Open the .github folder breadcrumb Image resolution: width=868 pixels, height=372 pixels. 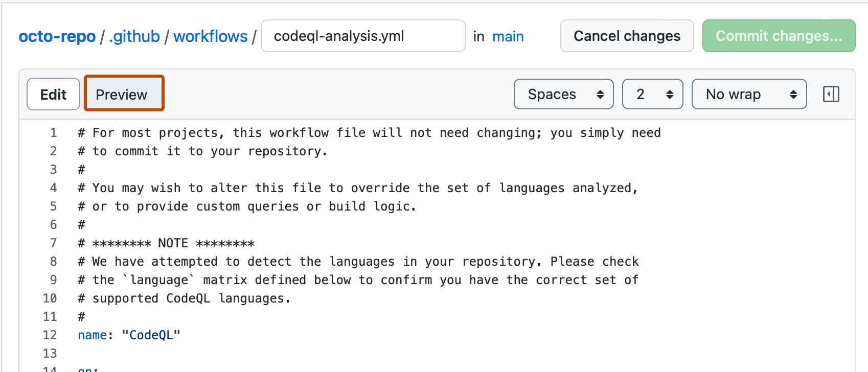pyautogui.click(x=134, y=36)
